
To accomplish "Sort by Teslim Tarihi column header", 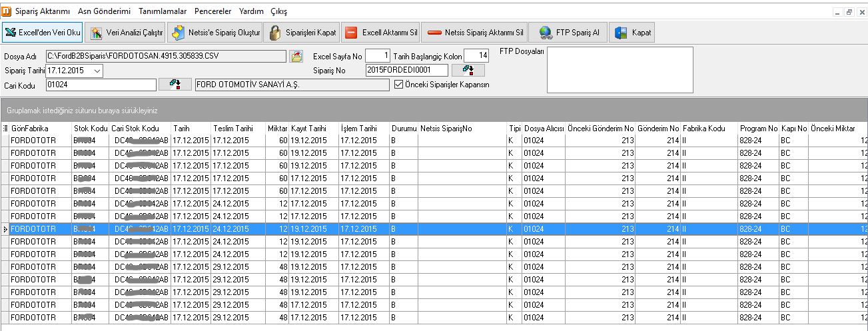I will click(238, 128).
